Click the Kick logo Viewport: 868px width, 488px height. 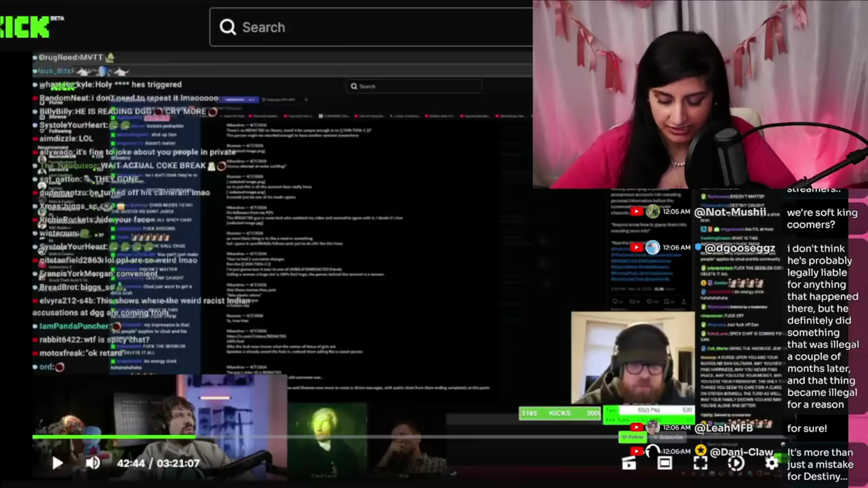coord(26,26)
